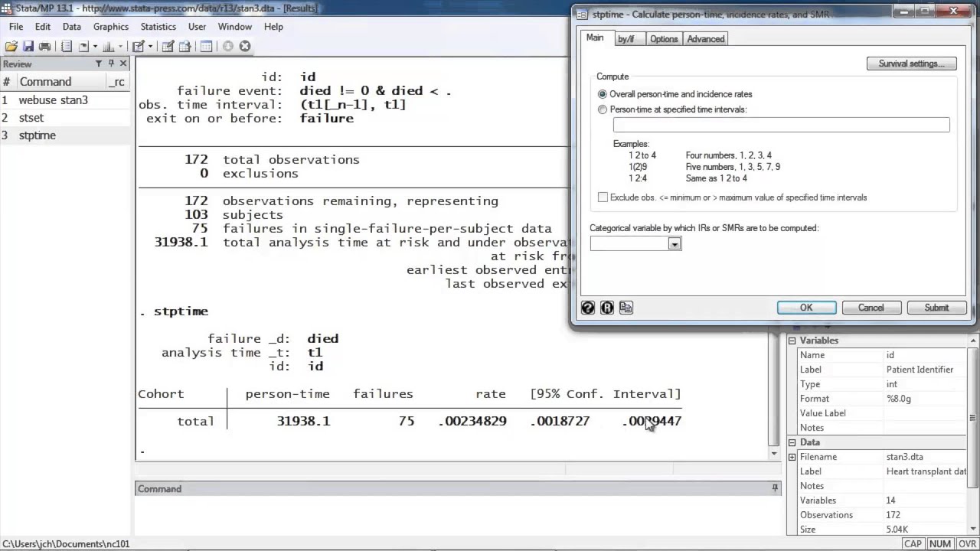Click the Reset (R) icon in dialog
The height and width of the screenshot is (551, 980).
click(x=607, y=308)
